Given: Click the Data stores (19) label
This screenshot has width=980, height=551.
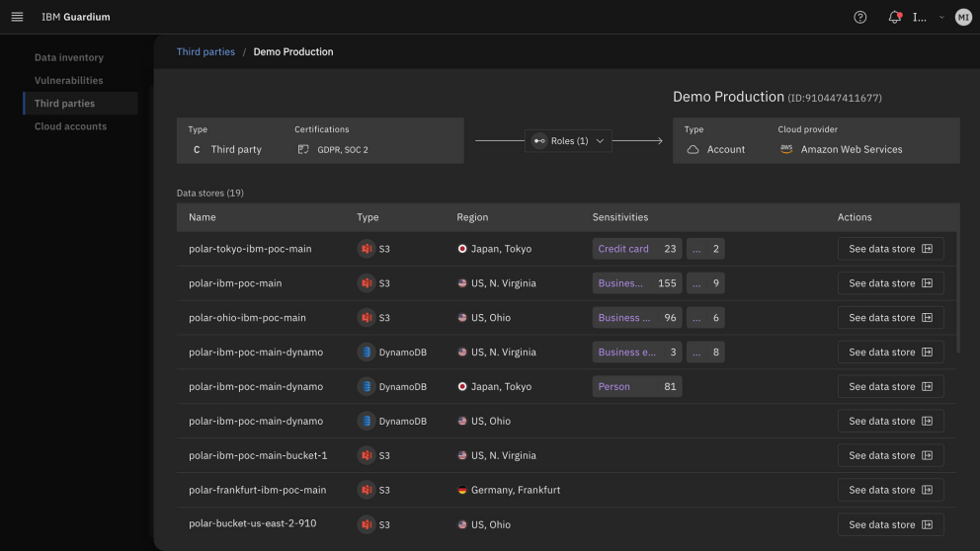Looking at the screenshot, I should pyautogui.click(x=210, y=193).
